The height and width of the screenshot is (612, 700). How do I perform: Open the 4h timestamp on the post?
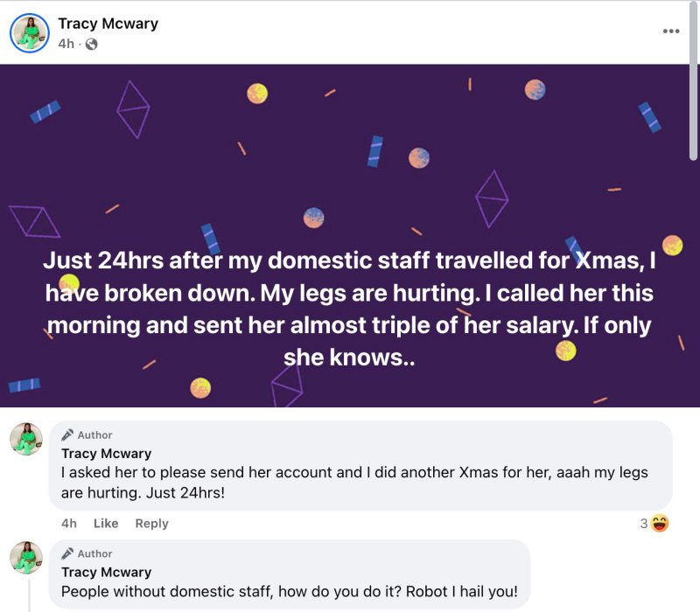[66, 44]
